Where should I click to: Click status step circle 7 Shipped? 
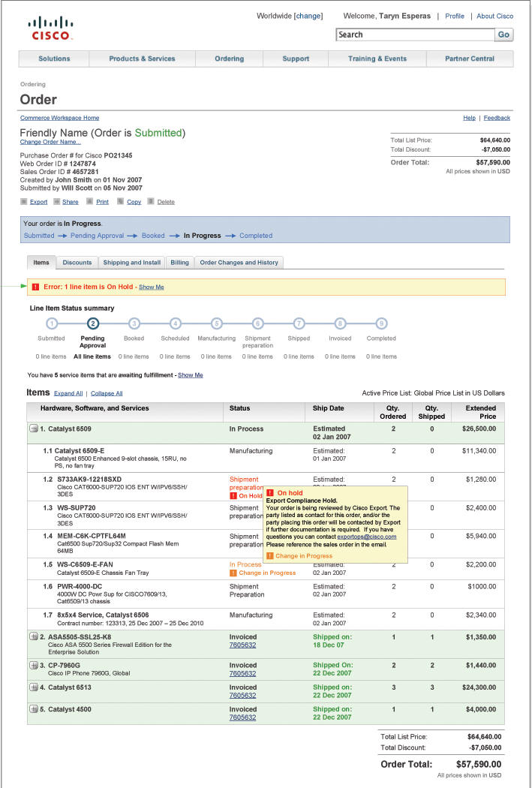click(299, 323)
